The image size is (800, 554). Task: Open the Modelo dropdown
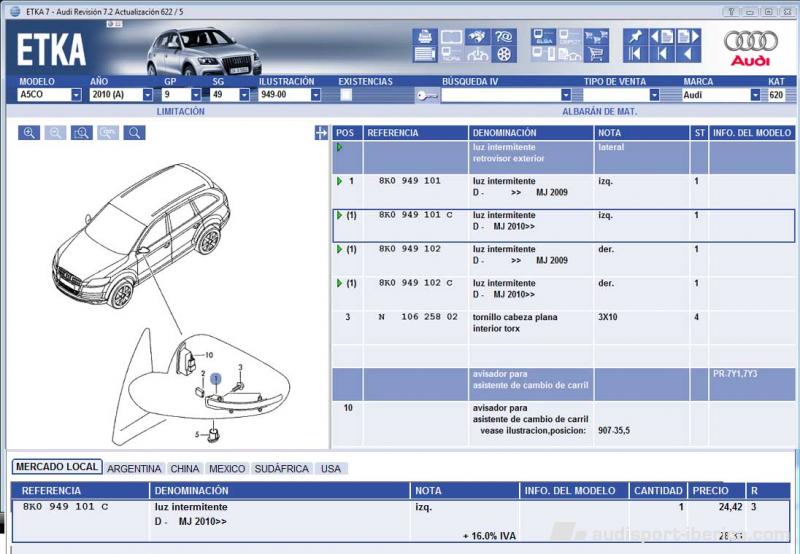pos(76,95)
